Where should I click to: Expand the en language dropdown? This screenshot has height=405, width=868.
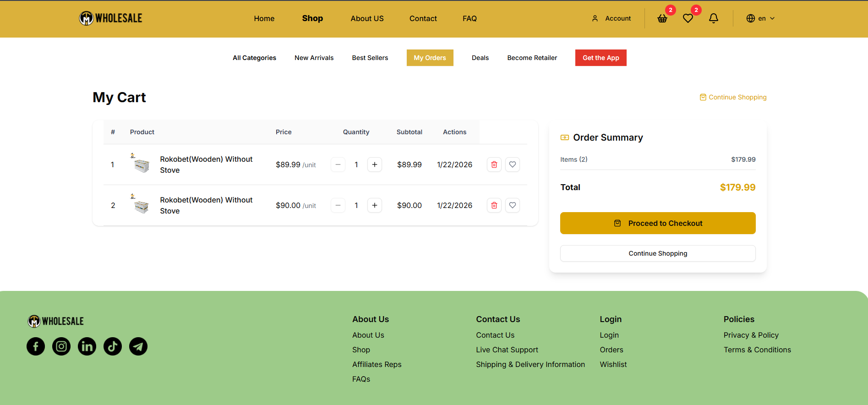pos(760,19)
